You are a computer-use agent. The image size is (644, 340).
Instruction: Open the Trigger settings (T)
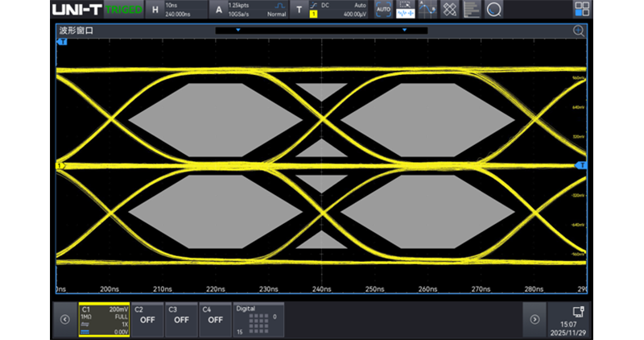pos(300,10)
